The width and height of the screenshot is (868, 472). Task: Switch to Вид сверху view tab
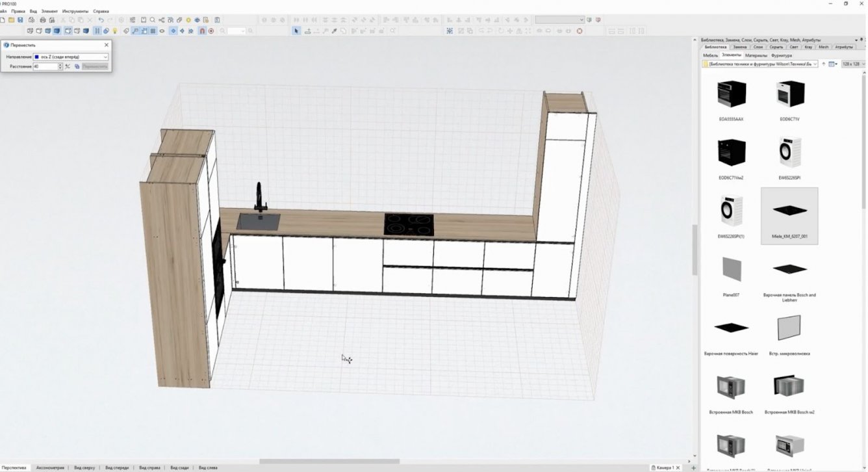tap(84, 467)
